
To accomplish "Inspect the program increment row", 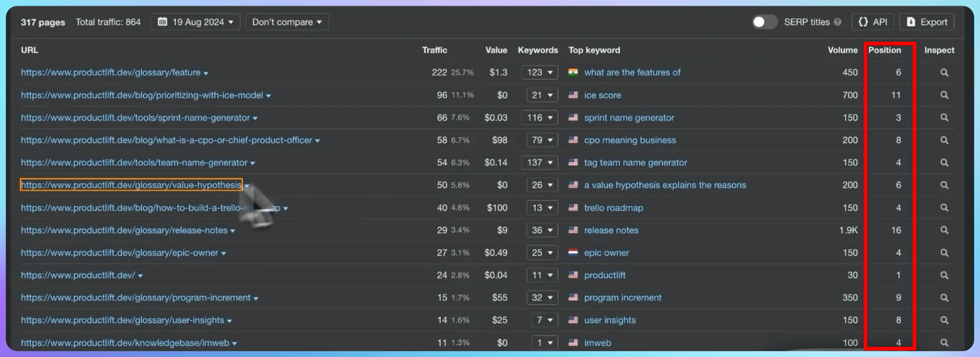I will pos(944,297).
